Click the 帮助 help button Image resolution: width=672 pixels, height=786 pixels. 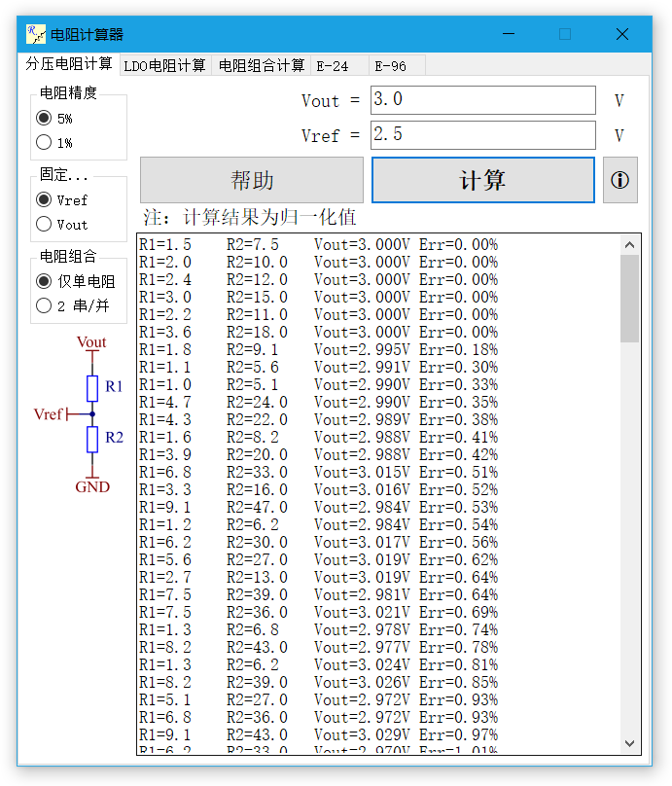(x=252, y=180)
